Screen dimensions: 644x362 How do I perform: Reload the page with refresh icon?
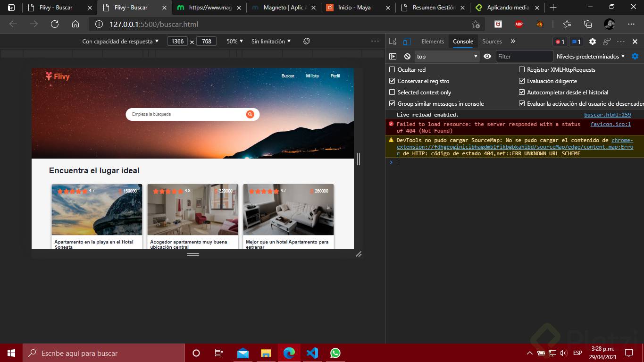[x=55, y=24]
